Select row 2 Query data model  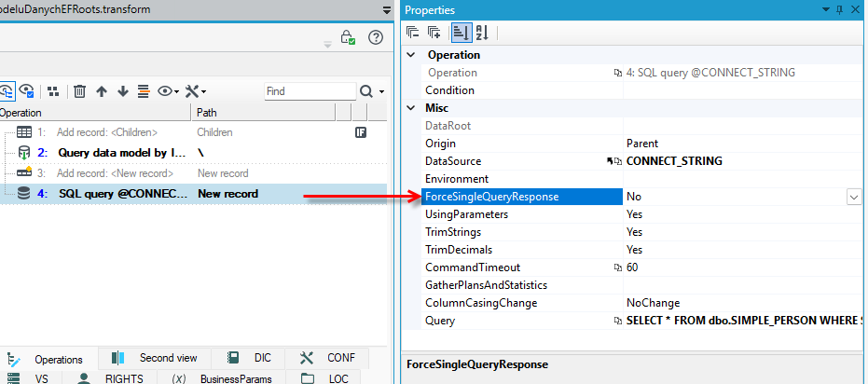click(x=193, y=152)
